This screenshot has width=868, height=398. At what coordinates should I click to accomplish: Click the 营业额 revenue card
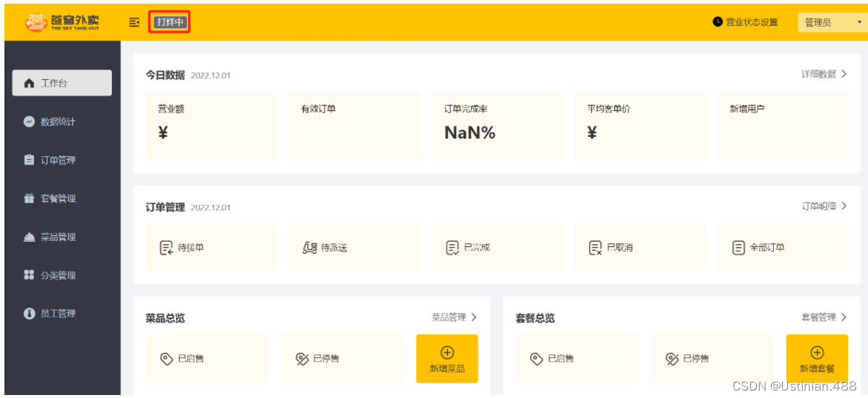[210, 126]
